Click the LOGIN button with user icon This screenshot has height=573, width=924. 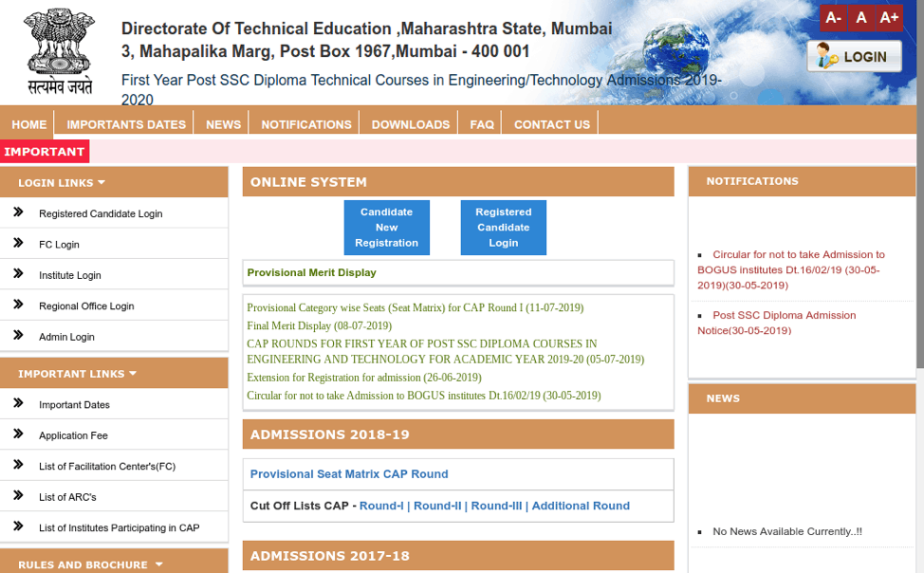[x=854, y=57]
